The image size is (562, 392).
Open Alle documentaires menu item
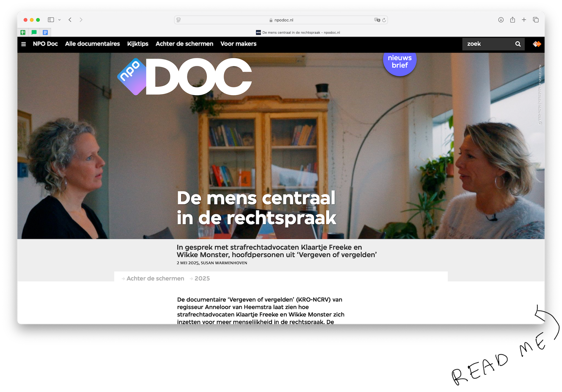click(x=92, y=44)
